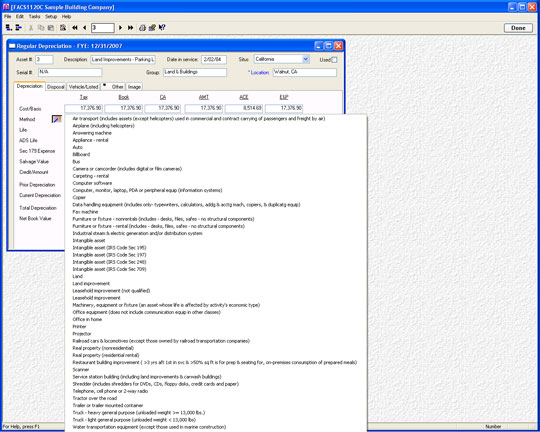Click the Description input field

tap(123, 60)
